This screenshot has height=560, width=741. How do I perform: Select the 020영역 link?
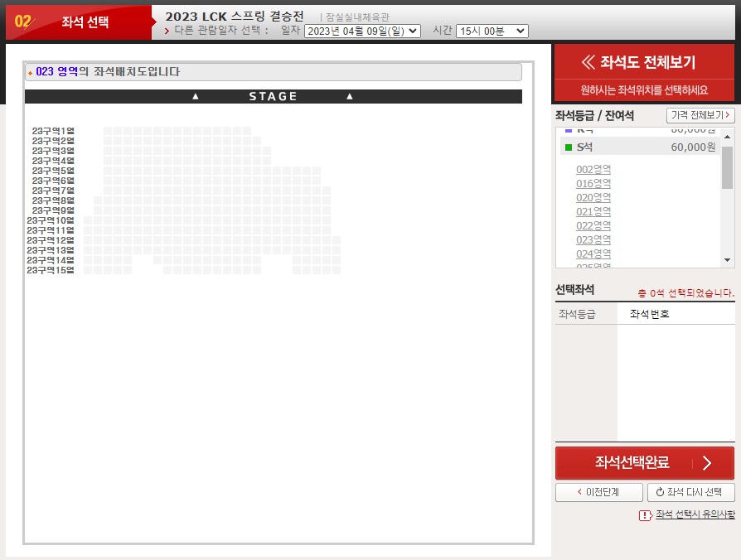point(593,198)
